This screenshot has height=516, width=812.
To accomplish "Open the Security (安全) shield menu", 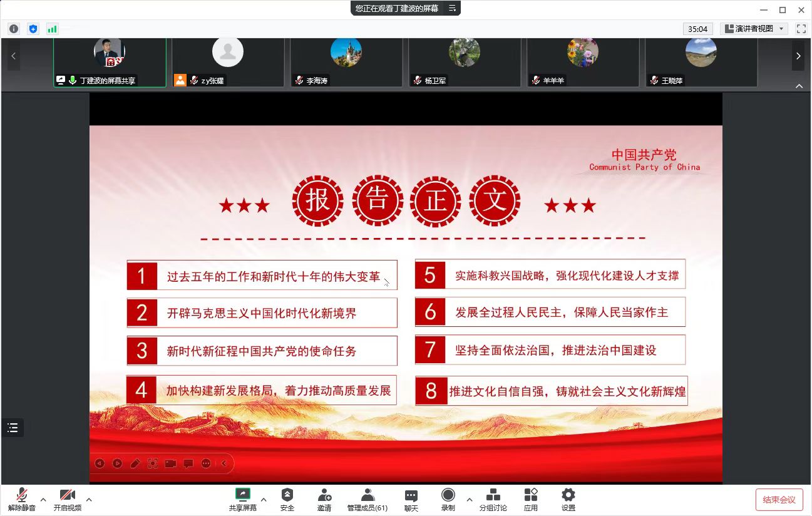I will (x=287, y=499).
